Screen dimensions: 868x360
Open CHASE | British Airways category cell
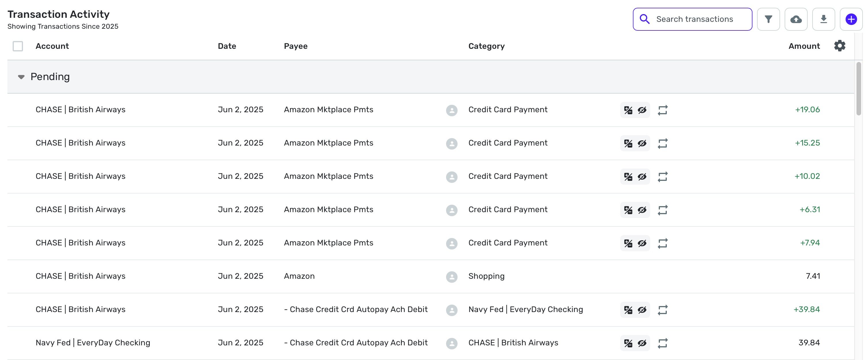[513, 343]
